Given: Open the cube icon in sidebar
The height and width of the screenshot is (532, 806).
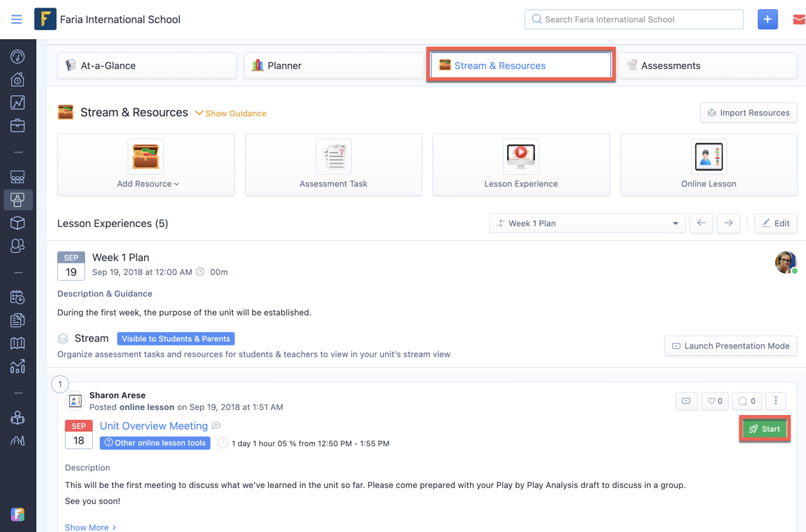Looking at the screenshot, I should pos(17,223).
